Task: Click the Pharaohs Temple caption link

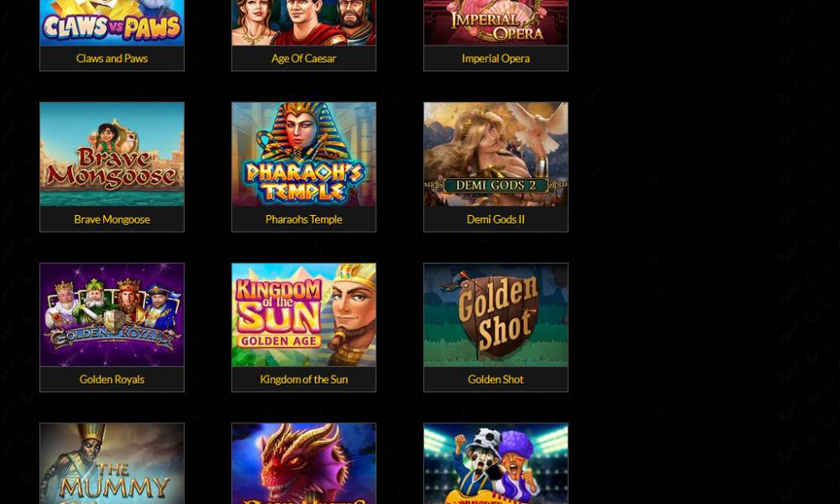Action: pyautogui.click(x=304, y=219)
